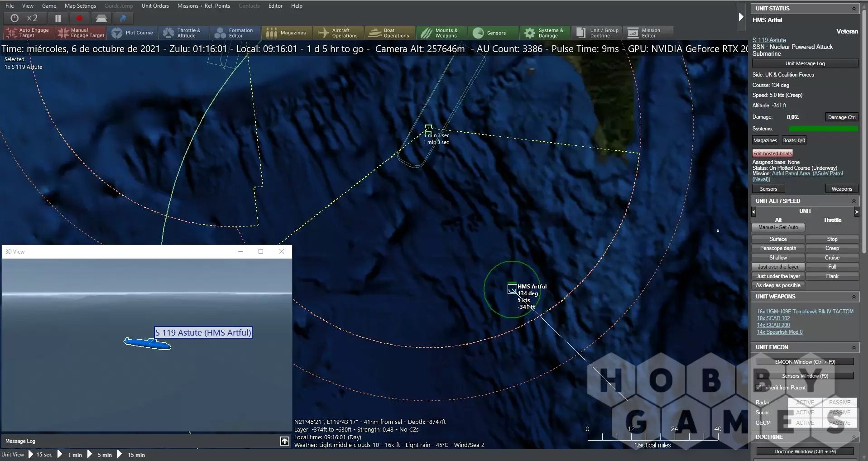Screen dimensions: 868x461
Task: Click Edit hosted boats
Action: 772,154
